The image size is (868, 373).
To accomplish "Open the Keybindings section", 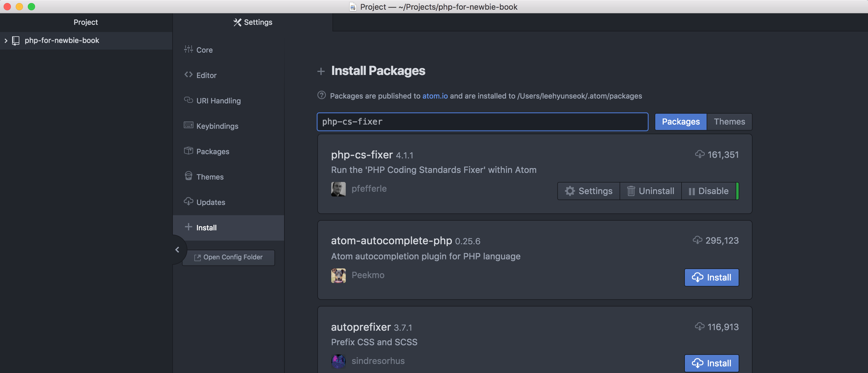I will [x=217, y=126].
